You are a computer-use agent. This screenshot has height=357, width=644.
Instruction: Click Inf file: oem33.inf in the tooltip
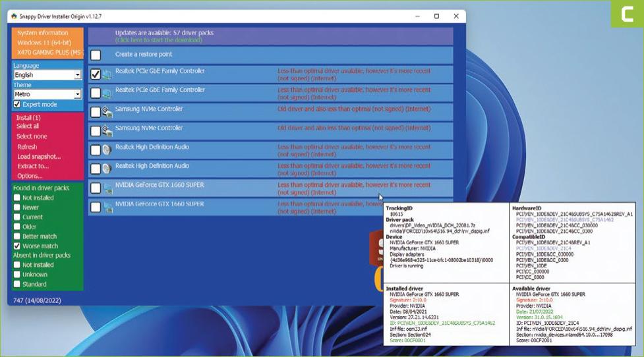pos(408,329)
